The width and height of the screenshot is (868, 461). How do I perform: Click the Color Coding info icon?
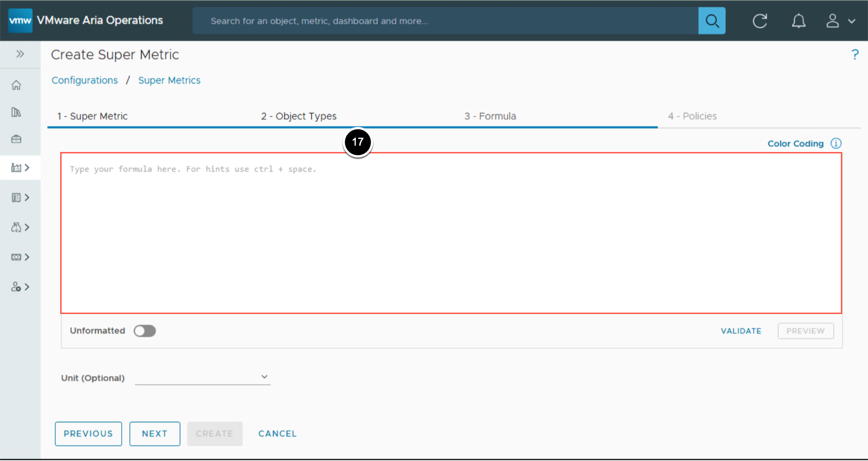click(836, 143)
